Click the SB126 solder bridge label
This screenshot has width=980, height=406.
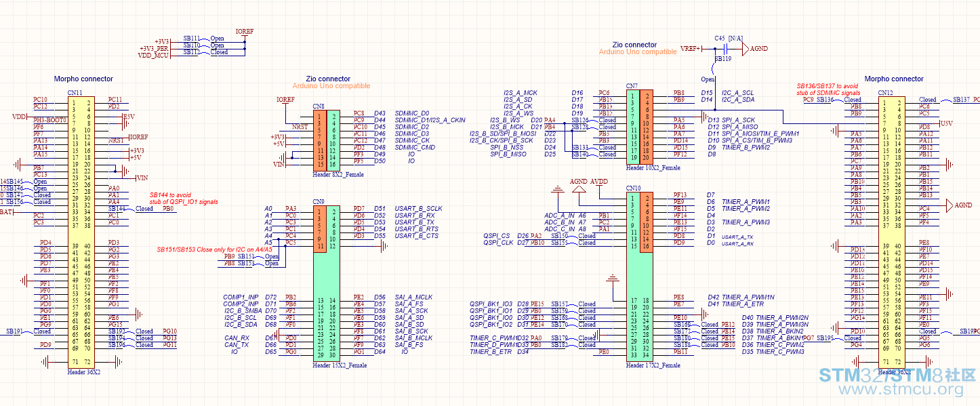(x=580, y=120)
